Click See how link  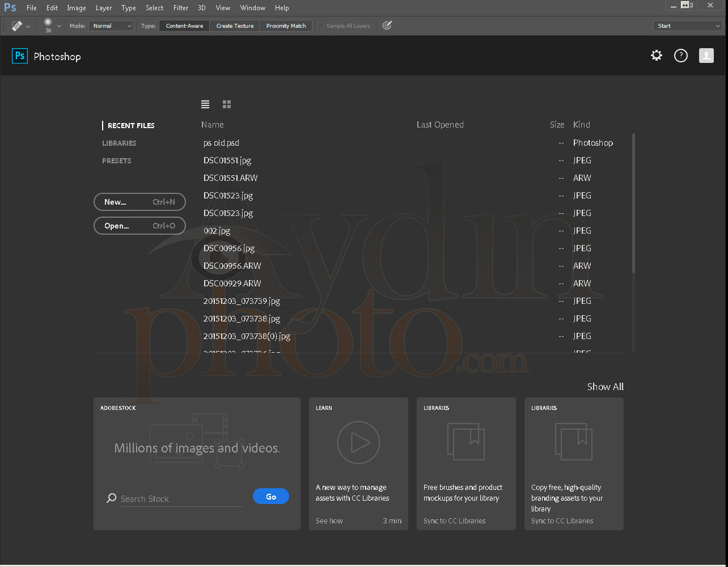[329, 521]
